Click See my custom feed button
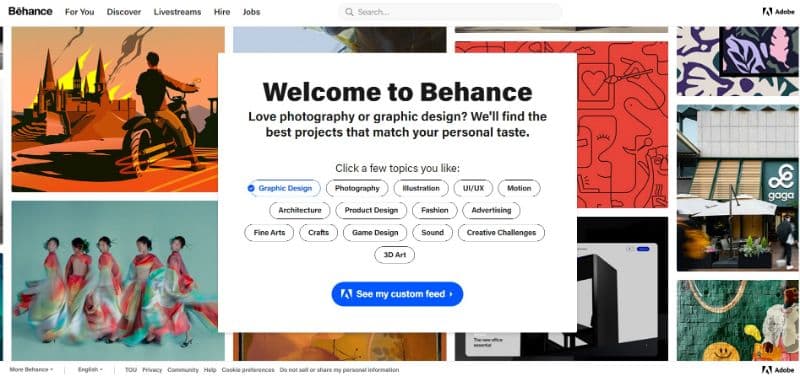This screenshot has width=800, height=376. [397, 294]
